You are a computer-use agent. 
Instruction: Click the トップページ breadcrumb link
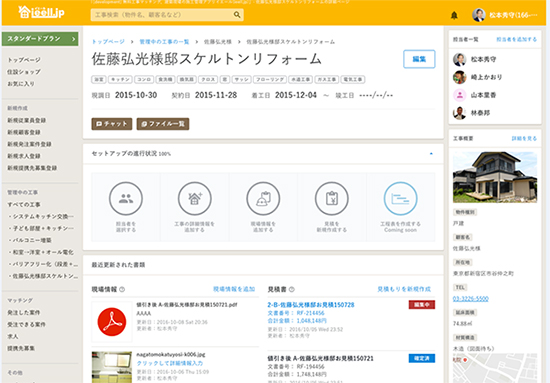(x=108, y=42)
